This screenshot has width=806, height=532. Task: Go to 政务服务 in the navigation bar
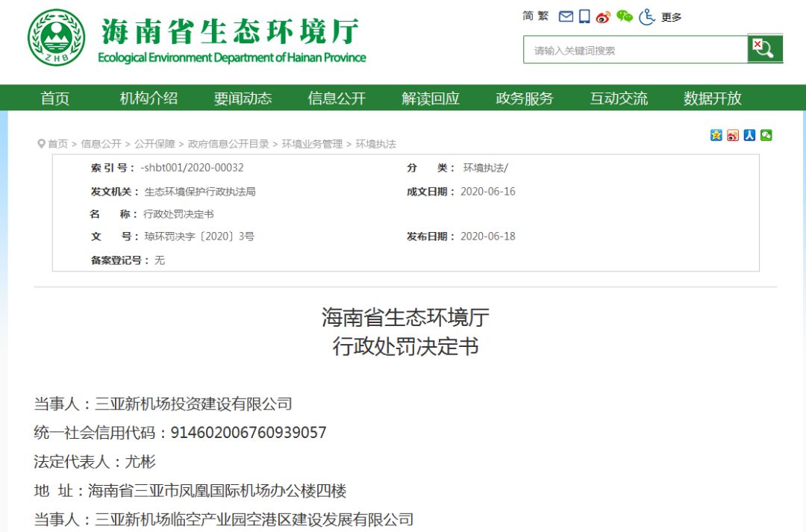tap(525, 98)
